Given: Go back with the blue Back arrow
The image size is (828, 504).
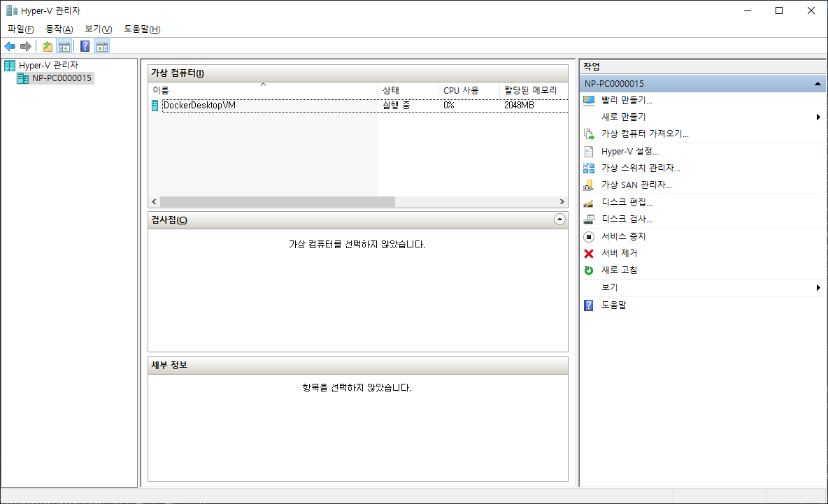Looking at the screenshot, I should 10,46.
